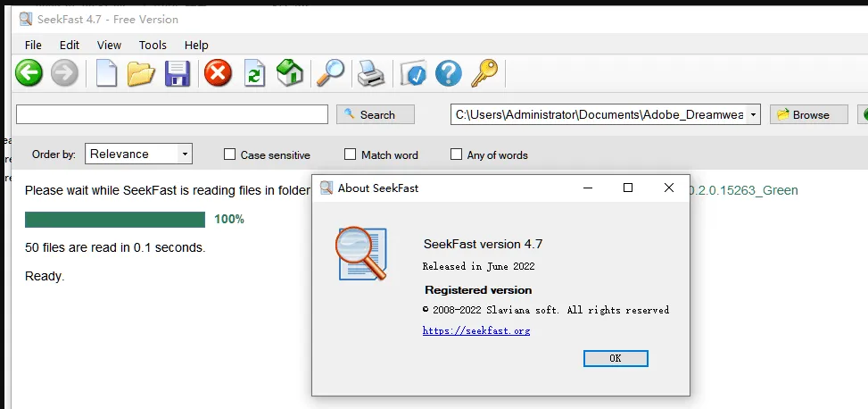Click the Open folder toolbar icon

point(141,73)
